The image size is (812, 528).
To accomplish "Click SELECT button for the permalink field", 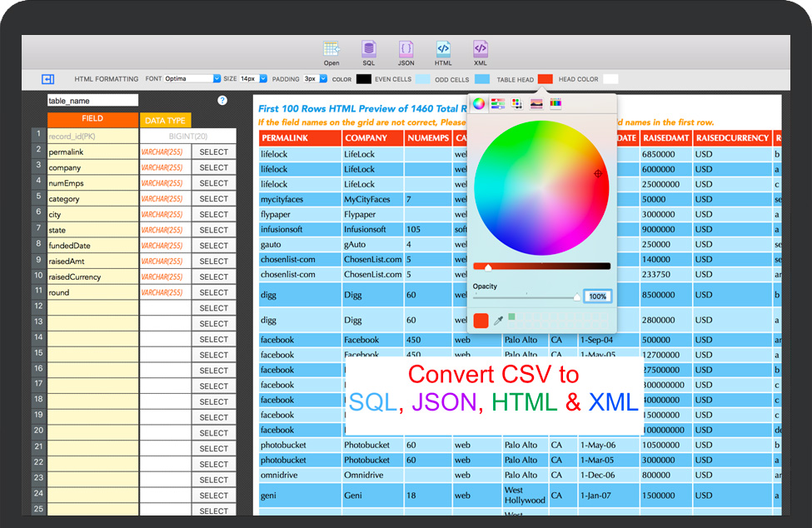I will click(213, 152).
